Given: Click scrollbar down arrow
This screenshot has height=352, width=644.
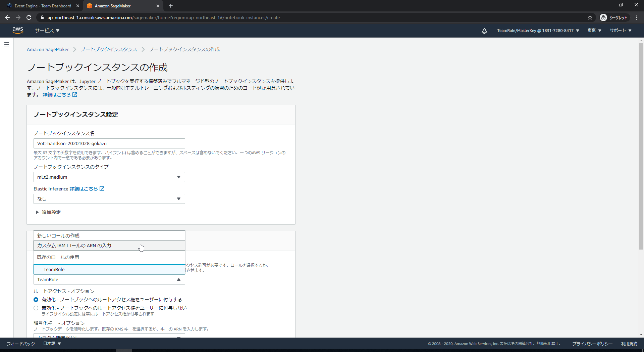Looking at the screenshot, I should coord(641,335).
